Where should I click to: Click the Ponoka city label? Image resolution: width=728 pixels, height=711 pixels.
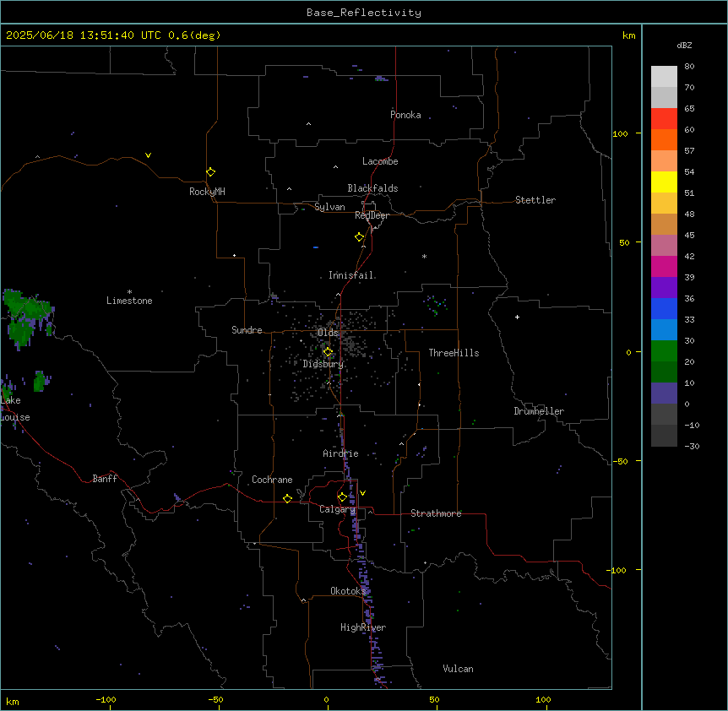pyautogui.click(x=405, y=115)
